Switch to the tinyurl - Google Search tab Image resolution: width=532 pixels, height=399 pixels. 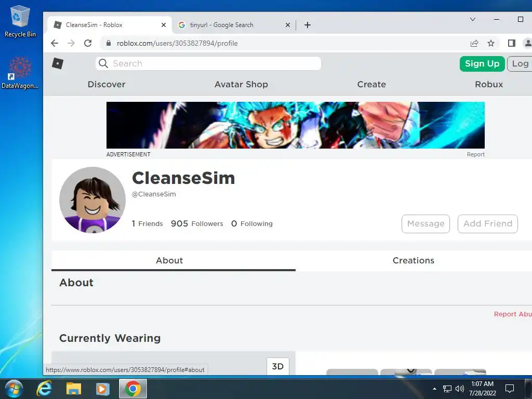click(x=234, y=25)
